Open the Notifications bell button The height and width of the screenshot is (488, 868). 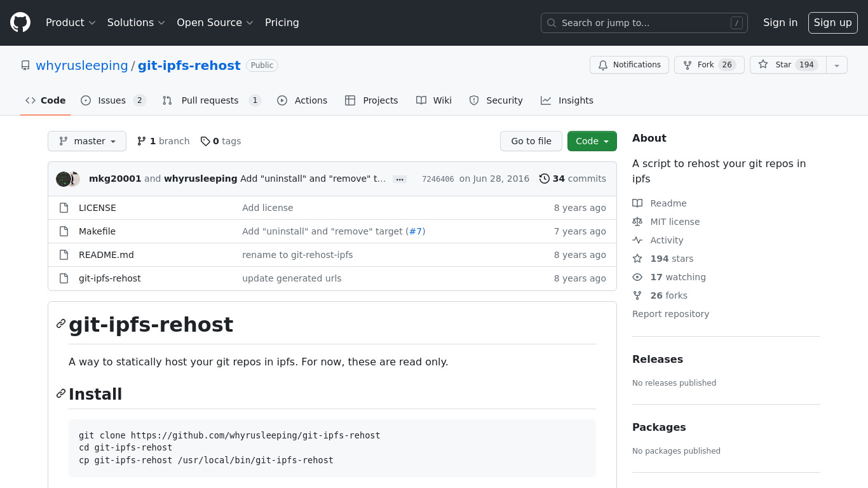[x=629, y=65]
